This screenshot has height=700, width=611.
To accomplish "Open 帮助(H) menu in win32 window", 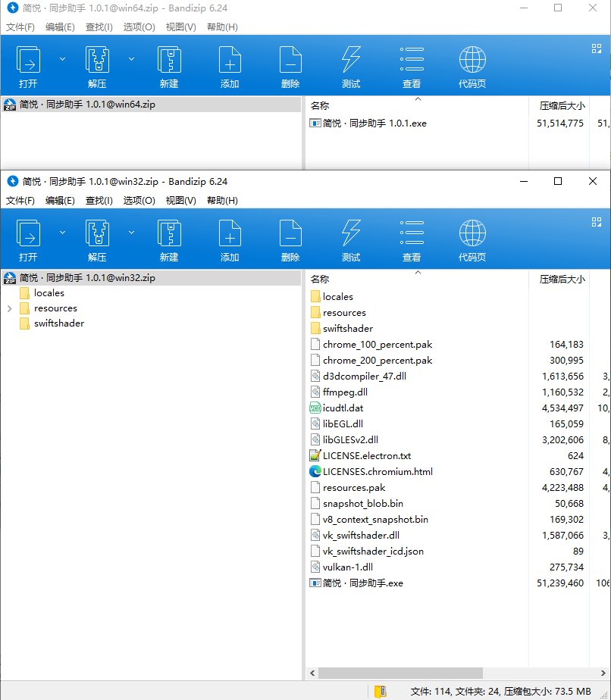I will click(222, 201).
